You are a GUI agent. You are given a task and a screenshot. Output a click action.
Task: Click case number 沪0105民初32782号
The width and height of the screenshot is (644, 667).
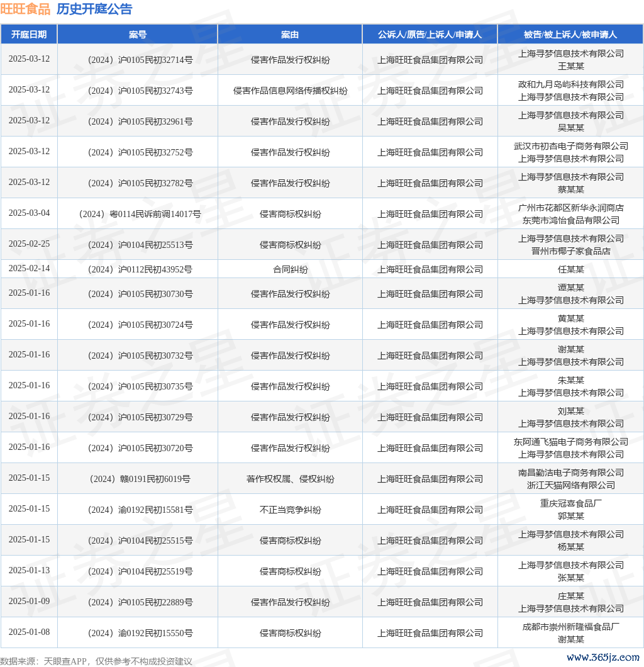click(140, 183)
